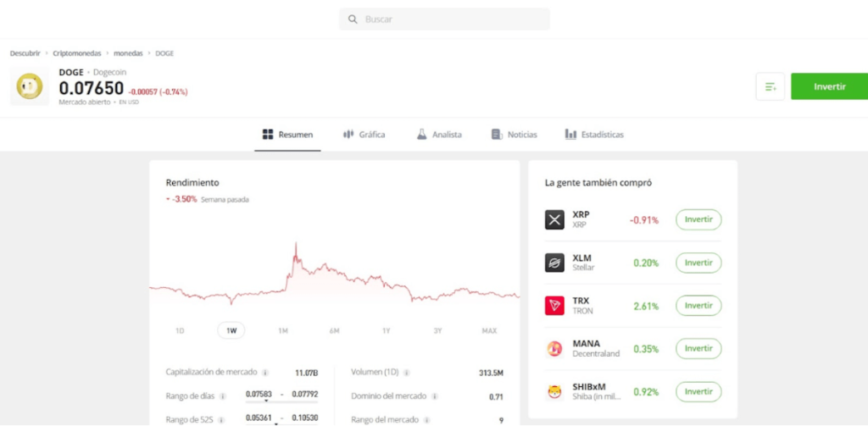This screenshot has width=868, height=426.
Task: Click the TRX 2.61% change value
Action: (646, 306)
